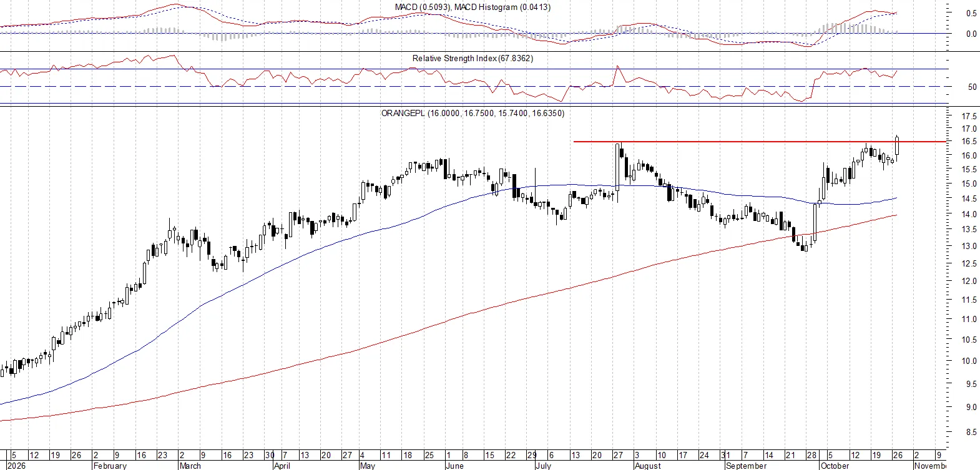This screenshot has width=980, height=470.
Task: Click the May month label
Action: pyautogui.click(x=368, y=466)
